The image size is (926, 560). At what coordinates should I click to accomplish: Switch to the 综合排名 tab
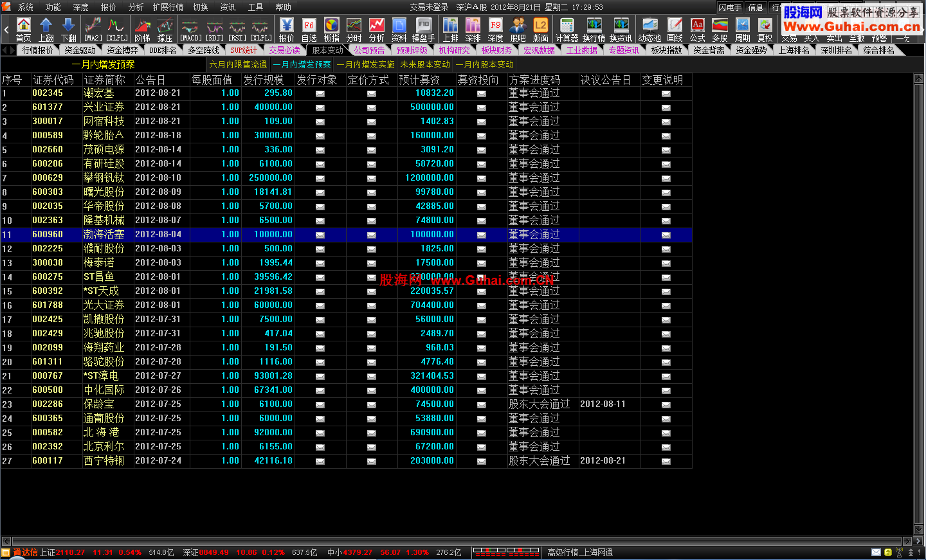point(878,50)
